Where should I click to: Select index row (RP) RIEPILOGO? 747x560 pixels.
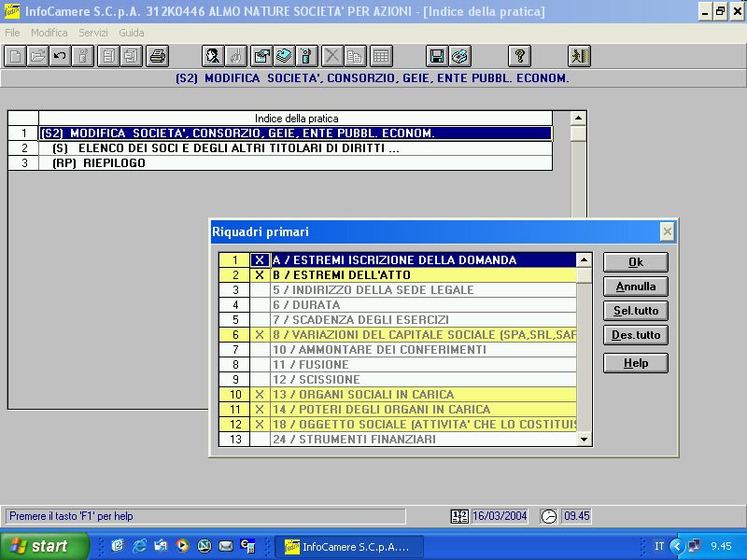(296, 162)
